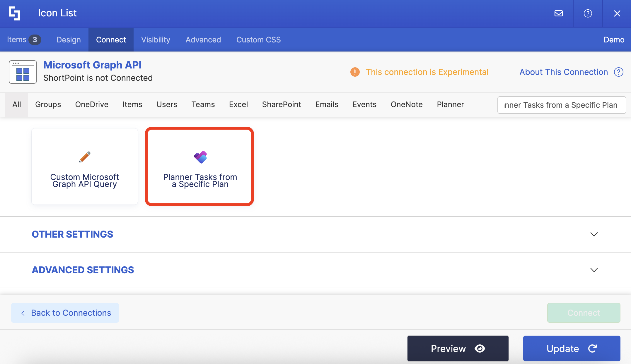Click the ShortPoint logo icon

(14, 13)
